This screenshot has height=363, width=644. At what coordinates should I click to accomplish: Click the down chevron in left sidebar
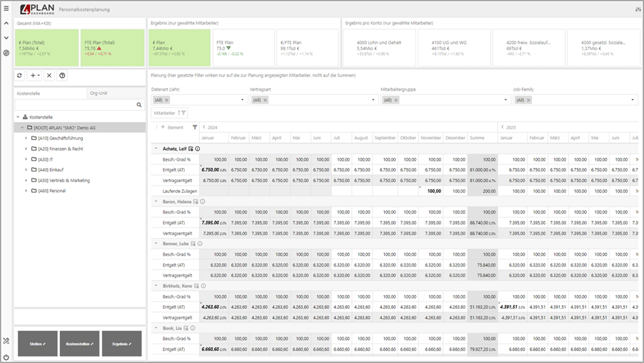[x=6, y=38]
